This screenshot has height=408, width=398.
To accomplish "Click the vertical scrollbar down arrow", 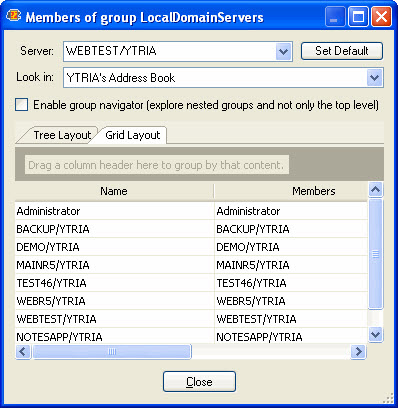I will [376, 334].
